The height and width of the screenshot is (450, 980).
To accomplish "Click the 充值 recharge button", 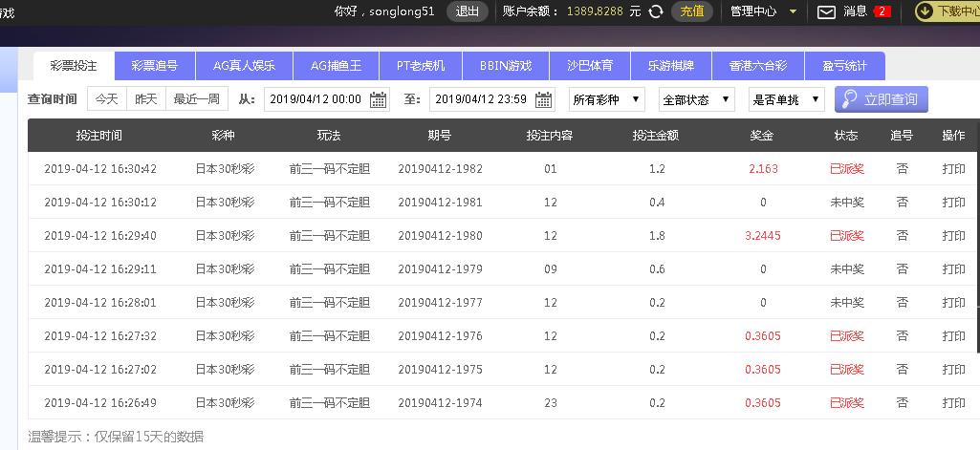I will 692,11.
